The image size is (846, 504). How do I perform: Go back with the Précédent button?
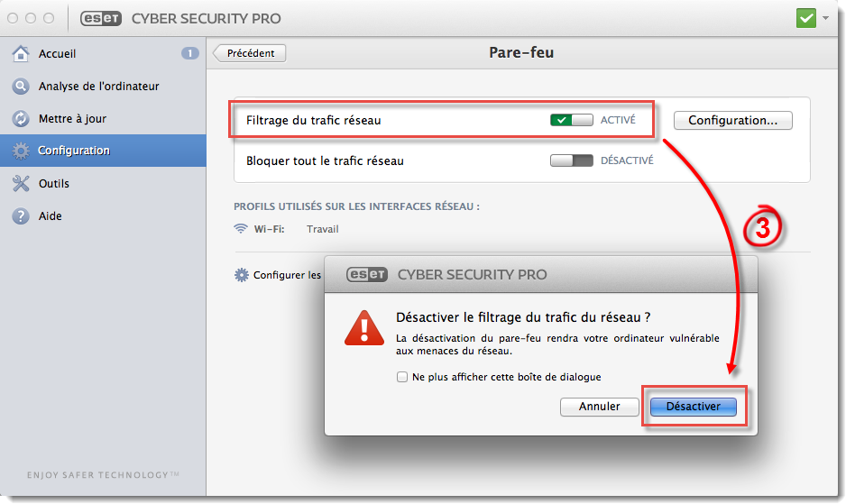click(x=251, y=53)
